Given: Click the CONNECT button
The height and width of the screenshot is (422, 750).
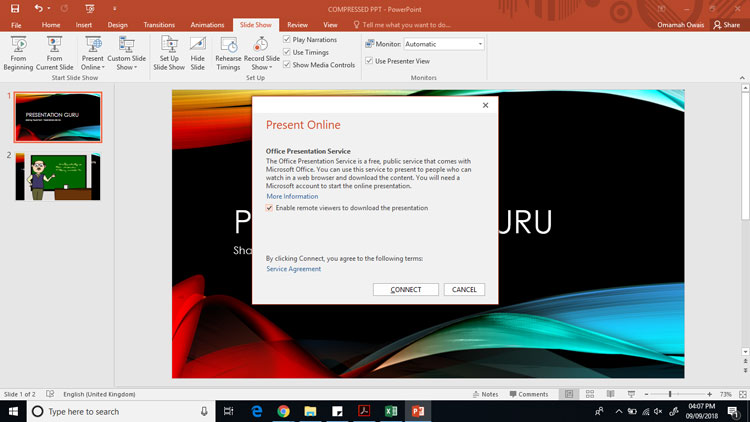Looking at the screenshot, I should coord(406,289).
